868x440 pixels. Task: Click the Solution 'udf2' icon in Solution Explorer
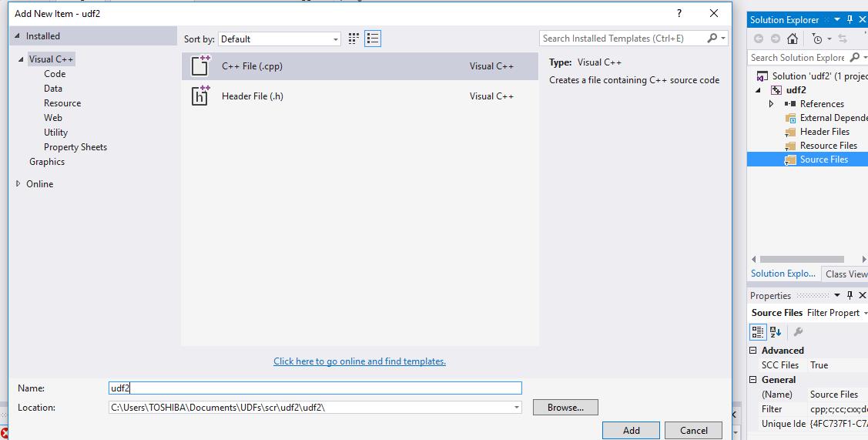point(762,76)
